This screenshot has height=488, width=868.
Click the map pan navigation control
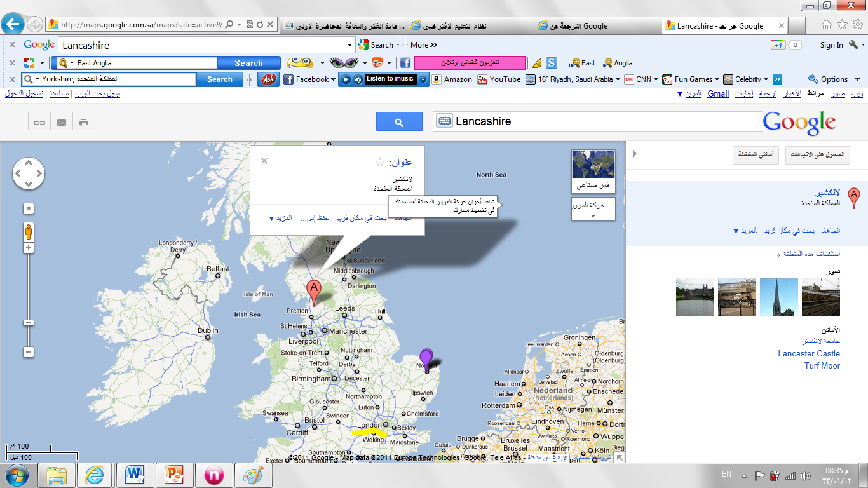(29, 173)
